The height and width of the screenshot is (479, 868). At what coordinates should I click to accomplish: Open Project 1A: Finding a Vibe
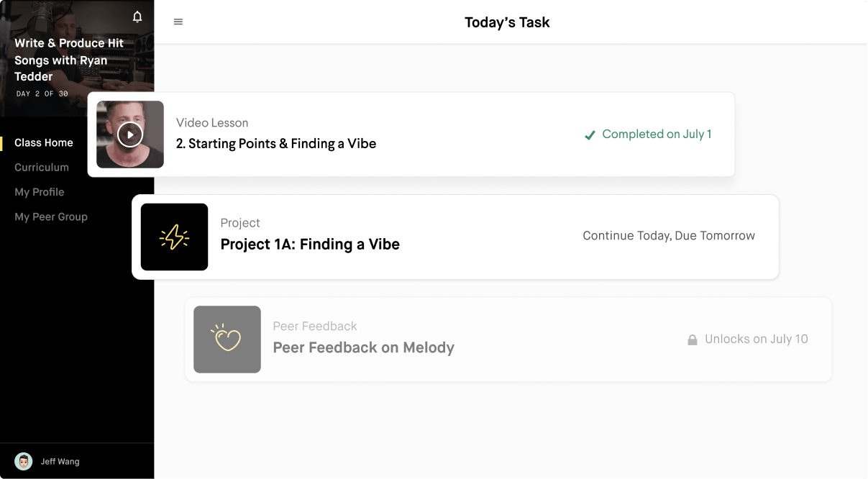310,244
